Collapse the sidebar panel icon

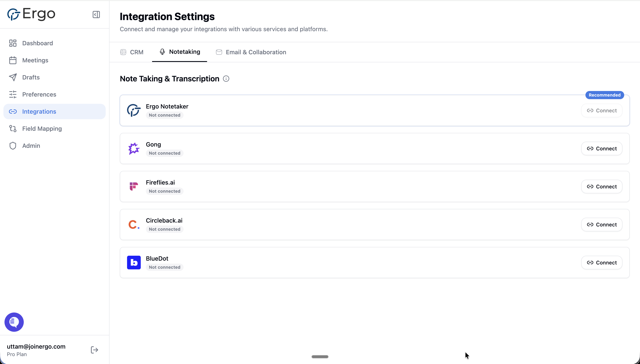click(96, 15)
